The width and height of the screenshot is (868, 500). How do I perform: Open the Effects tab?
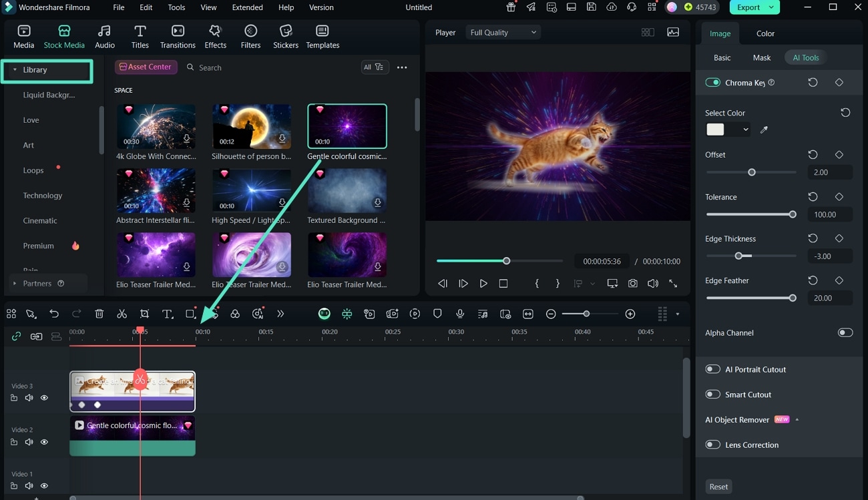pos(215,37)
